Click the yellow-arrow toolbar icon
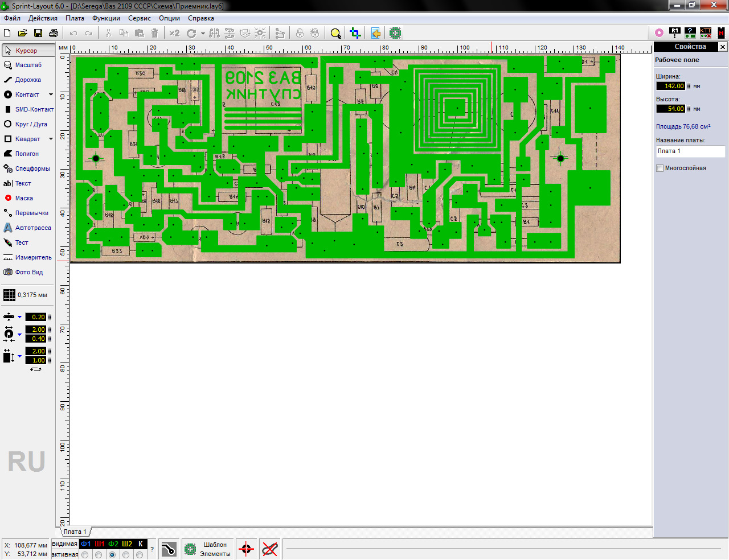Screen dimensions: 729x560 tap(376, 33)
